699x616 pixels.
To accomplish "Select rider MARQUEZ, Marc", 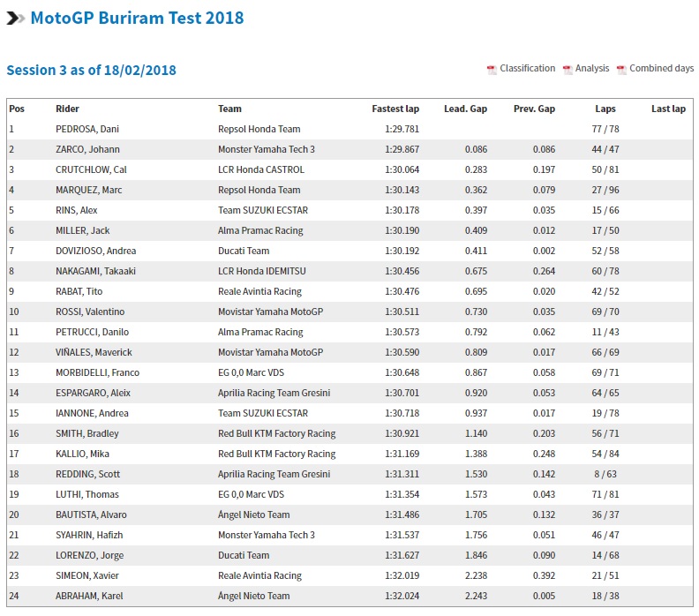I will [x=89, y=190].
